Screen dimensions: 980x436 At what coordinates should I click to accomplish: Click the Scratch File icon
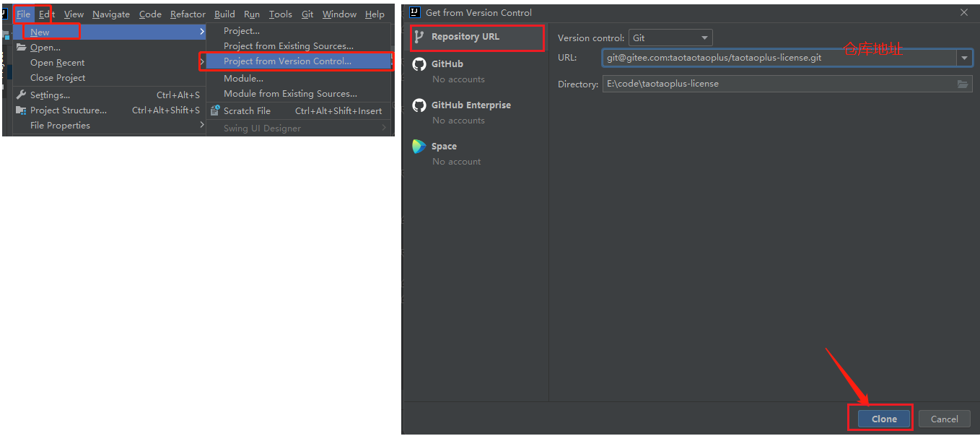point(215,110)
